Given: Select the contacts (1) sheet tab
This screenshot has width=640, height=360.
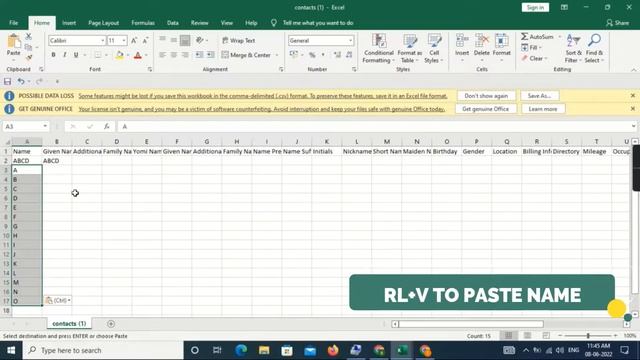Looking at the screenshot, I should pyautogui.click(x=69, y=324).
